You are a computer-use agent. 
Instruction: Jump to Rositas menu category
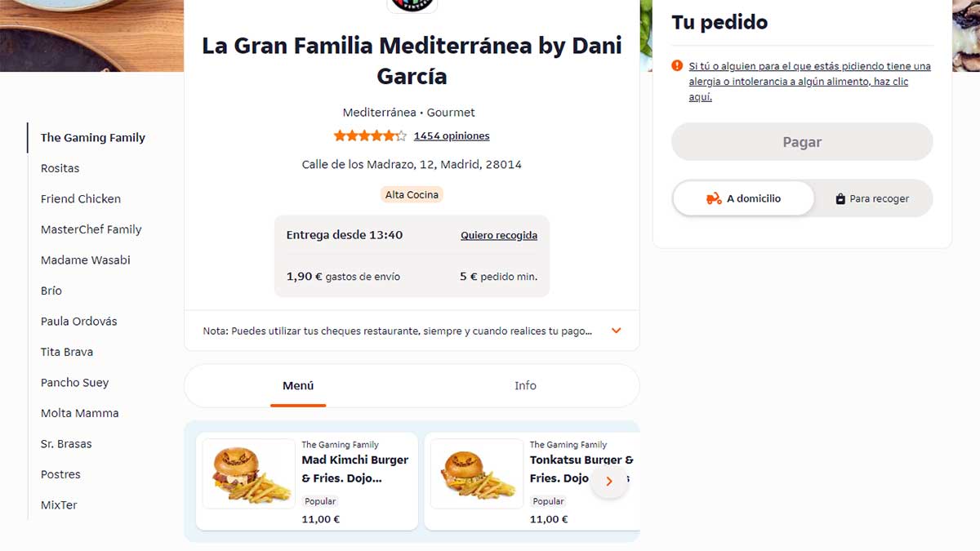[x=60, y=168]
